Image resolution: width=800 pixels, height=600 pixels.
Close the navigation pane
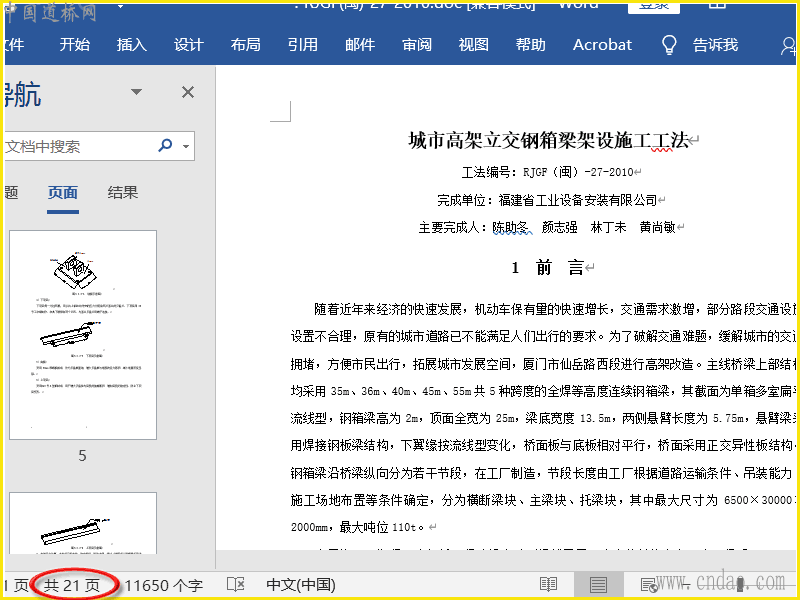tap(187, 92)
